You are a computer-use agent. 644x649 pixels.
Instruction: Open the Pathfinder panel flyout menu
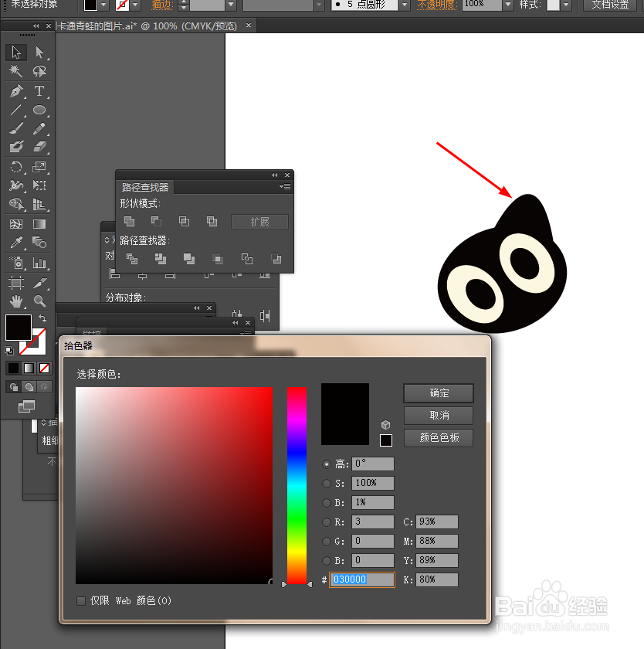click(x=285, y=187)
